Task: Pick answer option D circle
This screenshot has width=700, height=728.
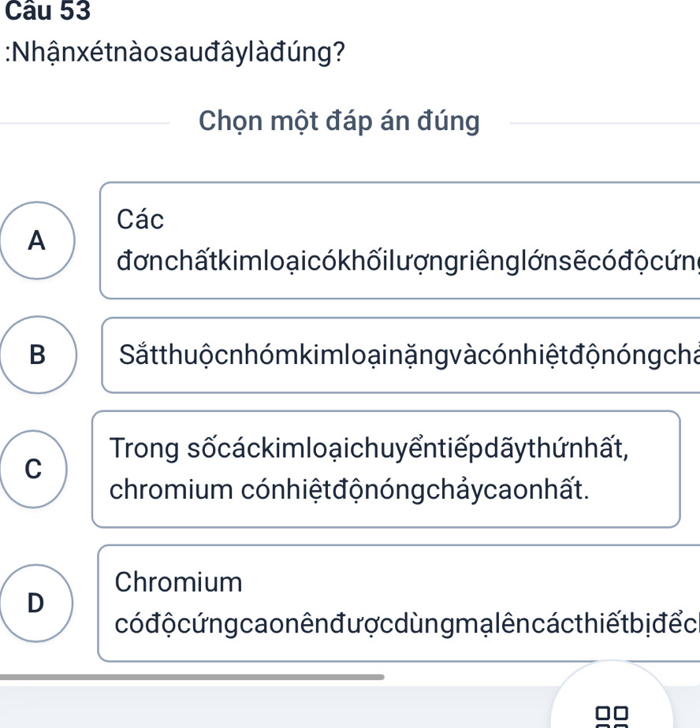Action: (x=36, y=603)
